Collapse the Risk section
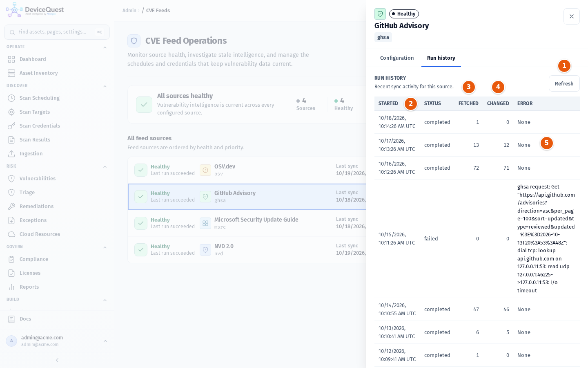 [x=105, y=167]
